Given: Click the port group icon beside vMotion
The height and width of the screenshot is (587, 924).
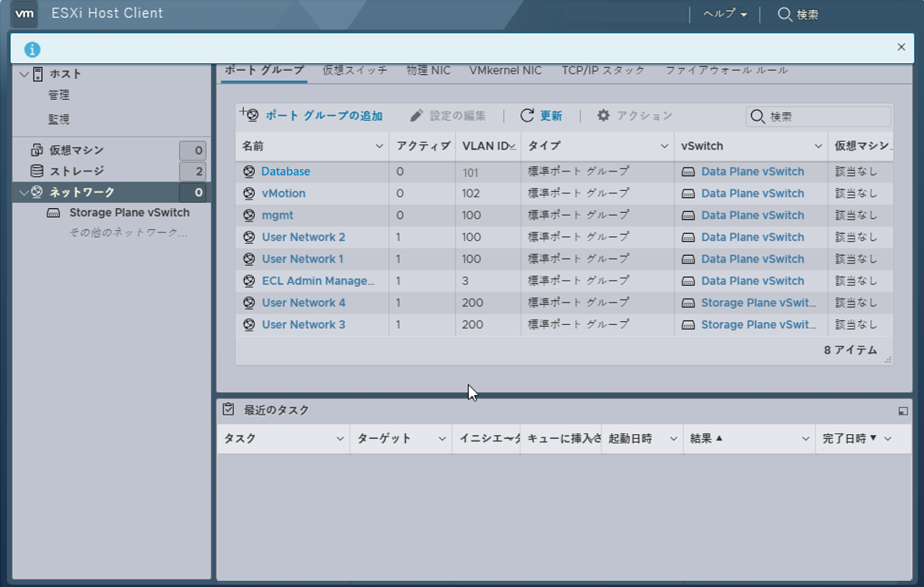Looking at the screenshot, I should pyautogui.click(x=249, y=193).
